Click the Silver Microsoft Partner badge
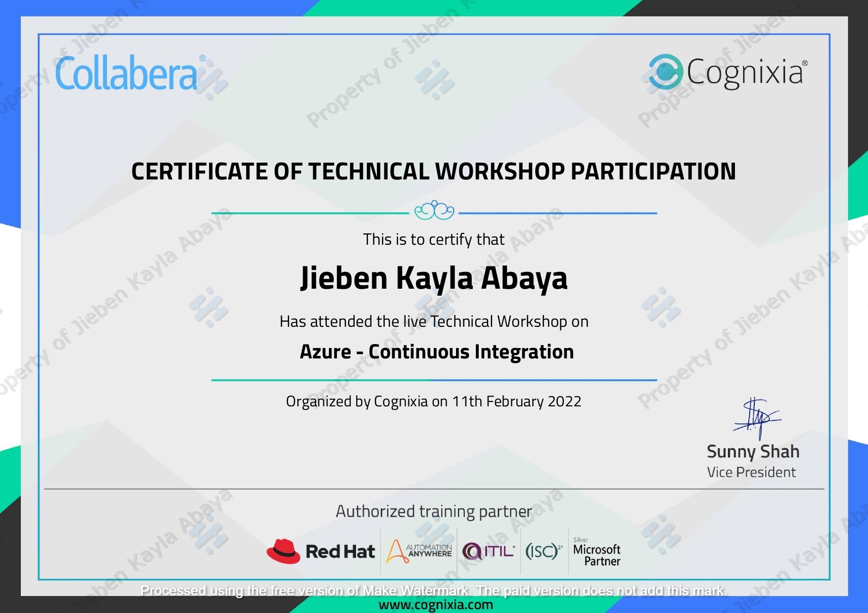Viewport: 868px width, 613px height. click(596, 550)
